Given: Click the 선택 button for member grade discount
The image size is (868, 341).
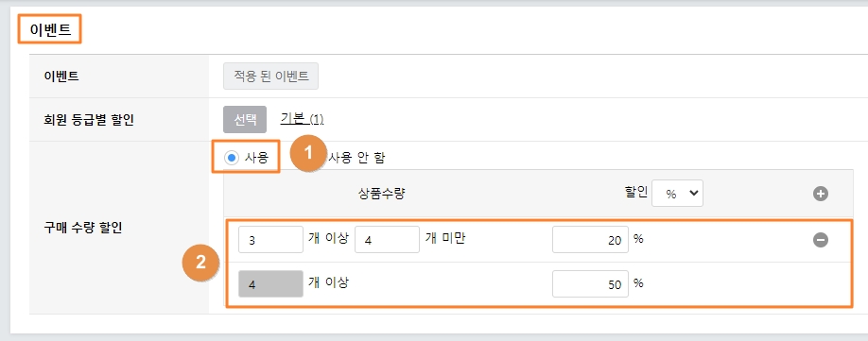Looking at the screenshot, I should [245, 119].
